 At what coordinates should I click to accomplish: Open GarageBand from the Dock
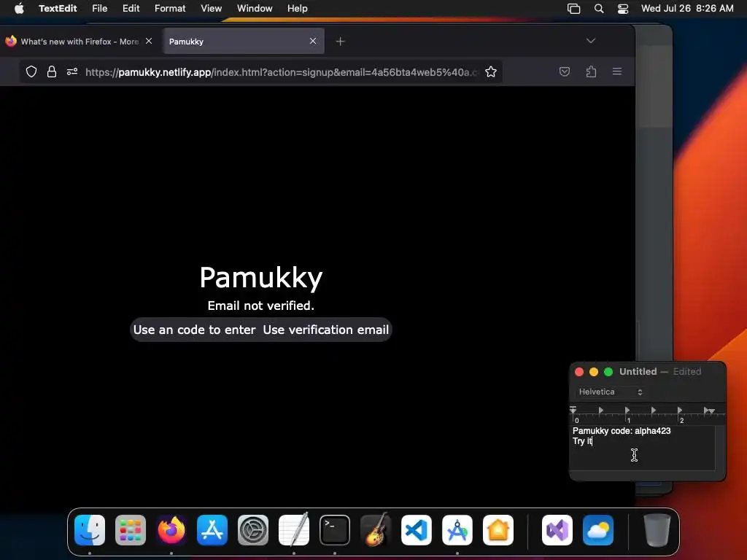[x=376, y=530]
